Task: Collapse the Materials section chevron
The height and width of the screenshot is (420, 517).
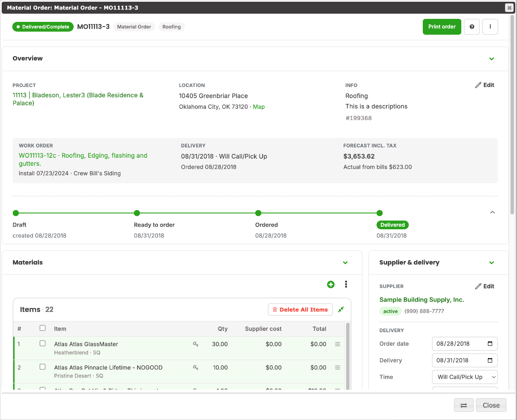Action: tap(345, 263)
